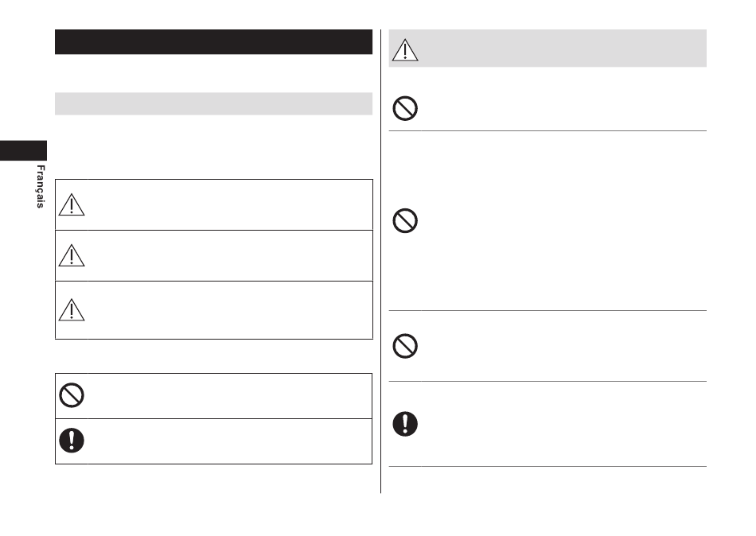Click the light gray subheading bar on the left page
The height and width of the screenshot is (536, 756).
point(213,103)
